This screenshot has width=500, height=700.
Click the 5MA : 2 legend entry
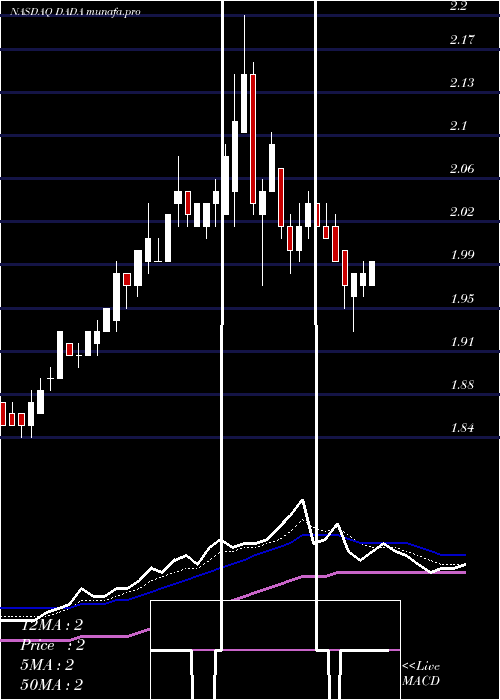[x=47, y=665]
